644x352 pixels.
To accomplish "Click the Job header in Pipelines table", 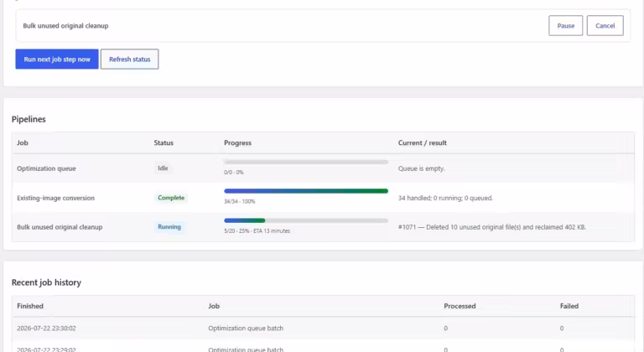I will coord(23,143).
